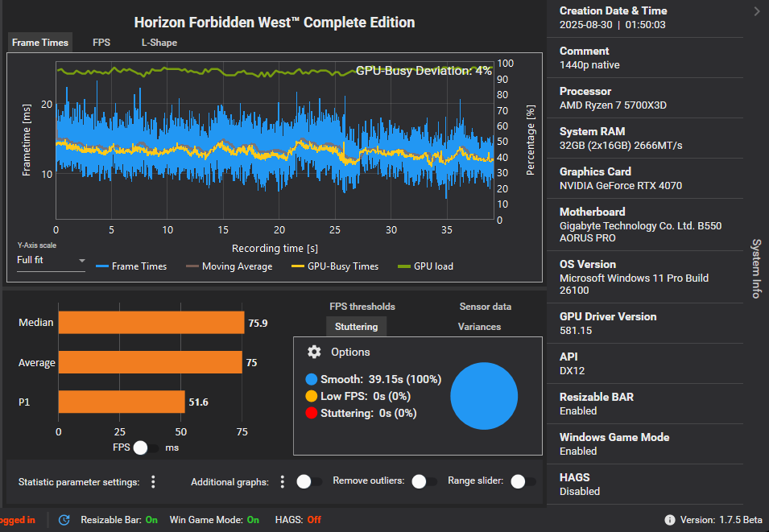This screenshot has width=769, height=532.
Task: Click the refresh icon in status bar
Action: click(64, 520)
